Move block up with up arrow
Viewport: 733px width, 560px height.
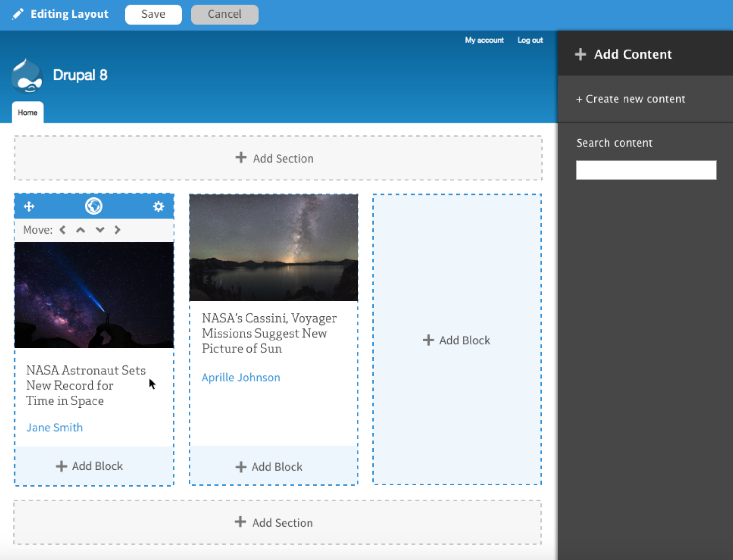click(80, 230)
